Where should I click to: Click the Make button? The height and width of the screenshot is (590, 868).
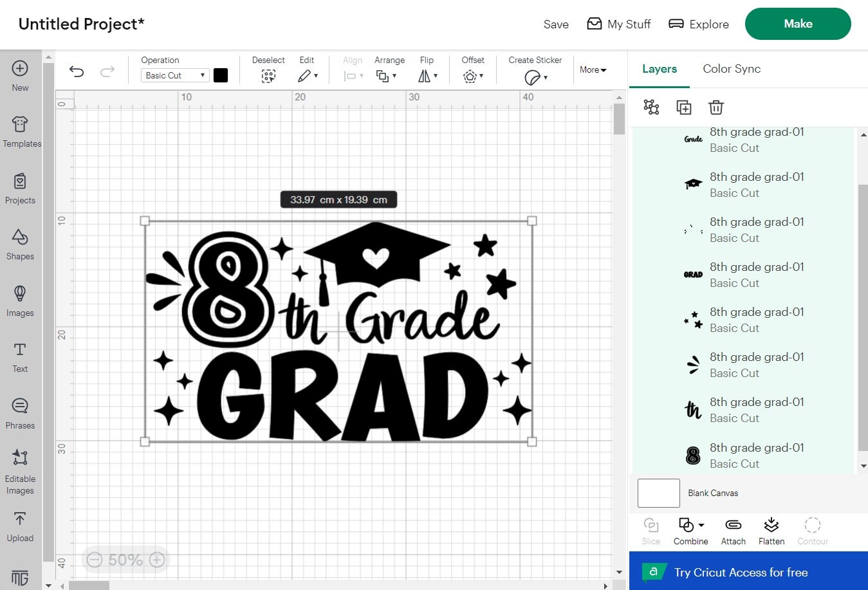[798, 24]
